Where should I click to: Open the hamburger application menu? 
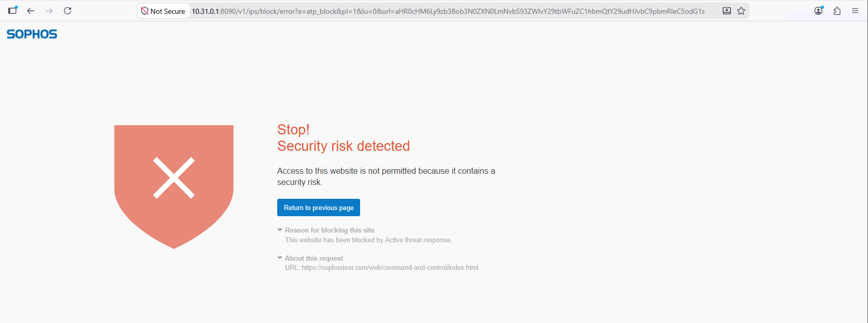coord(855,11)
